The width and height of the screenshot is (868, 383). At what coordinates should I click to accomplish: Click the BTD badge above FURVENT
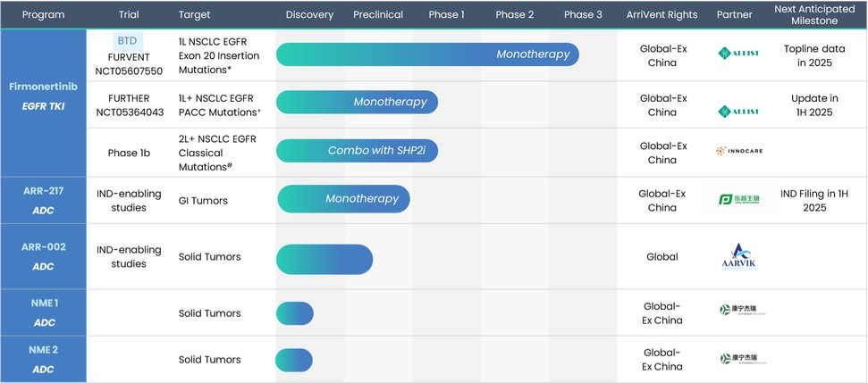pos(128,40)
